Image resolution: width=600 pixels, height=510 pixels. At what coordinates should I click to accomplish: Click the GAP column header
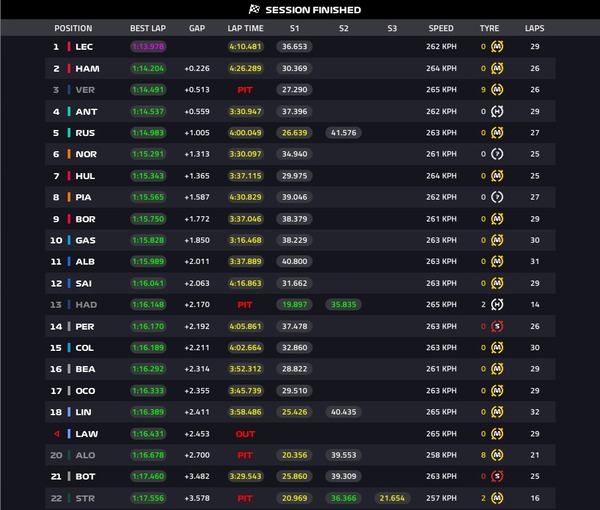[x=197, y=28]
